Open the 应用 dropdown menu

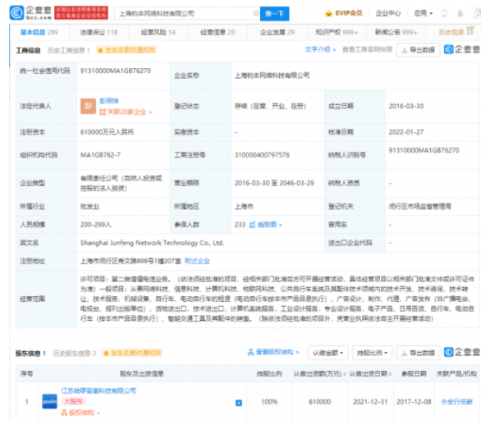[423, 13]
